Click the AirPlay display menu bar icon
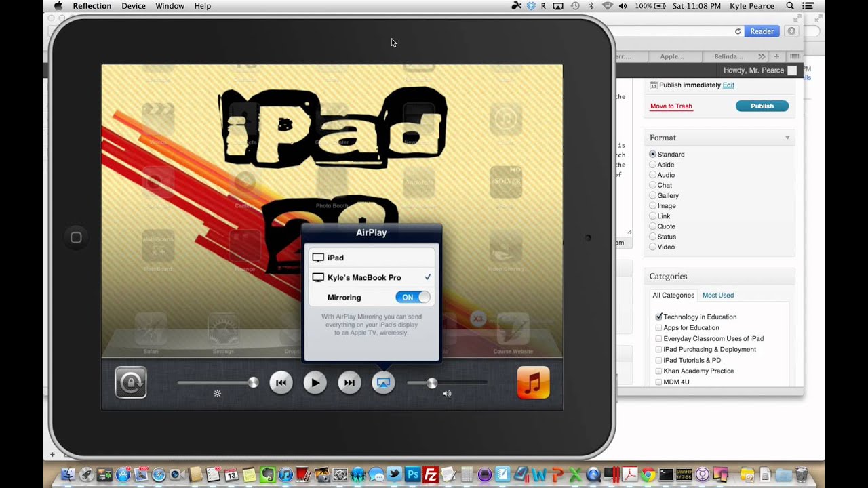 pos(558,6)
